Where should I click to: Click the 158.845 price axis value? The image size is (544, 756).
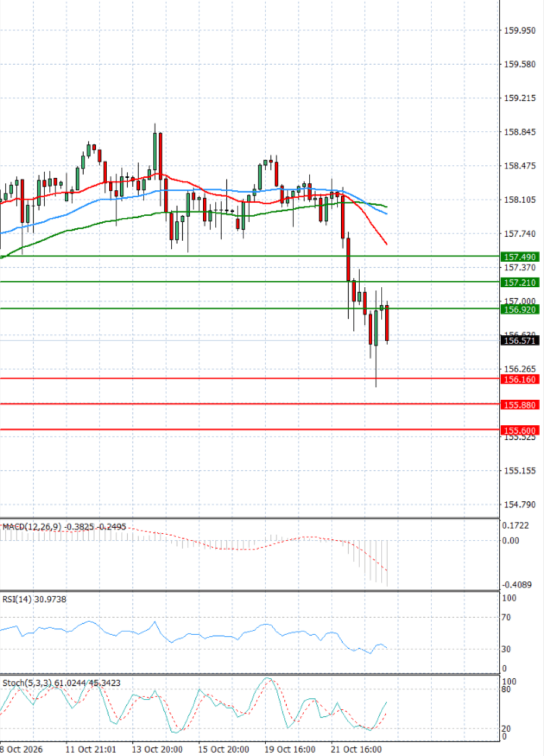click(520, 132)
